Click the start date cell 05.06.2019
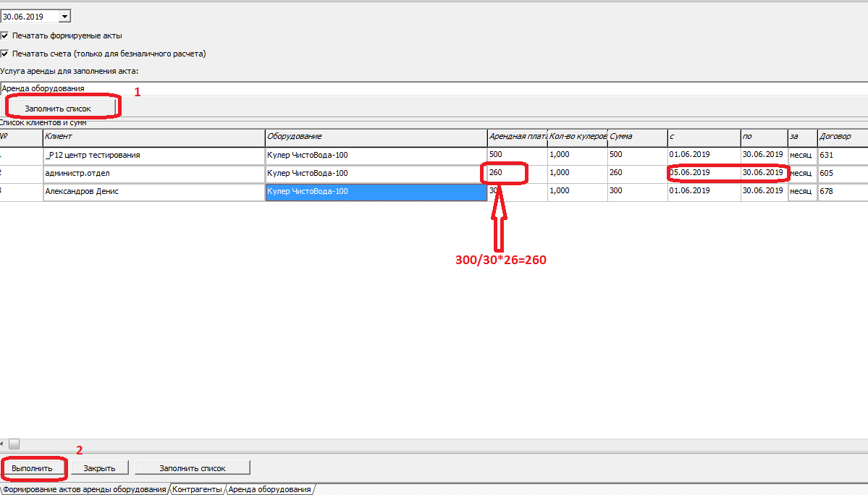Image resolution: width=868 pixels, height=495 pixels. pos(702,174)
